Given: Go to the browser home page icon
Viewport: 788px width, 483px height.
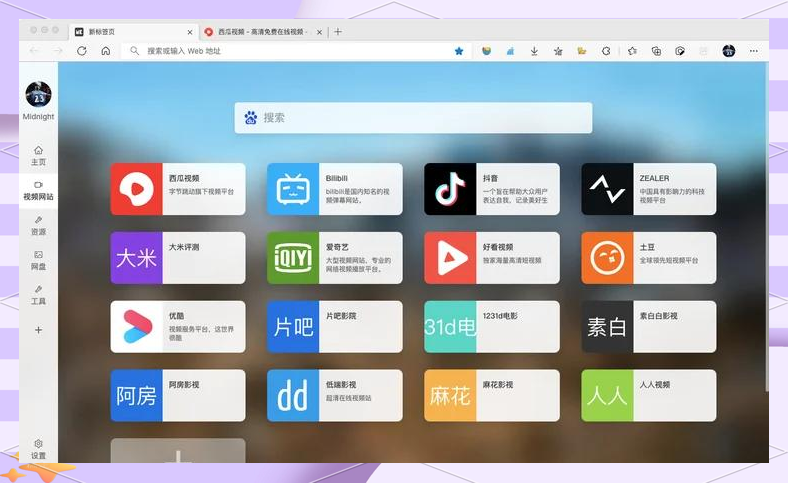Looking at the screenshot, I should (106, 51).
